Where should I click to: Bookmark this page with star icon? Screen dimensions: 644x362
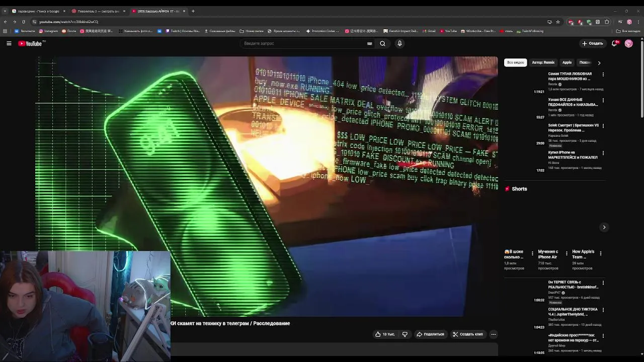[x=558, y=22]
